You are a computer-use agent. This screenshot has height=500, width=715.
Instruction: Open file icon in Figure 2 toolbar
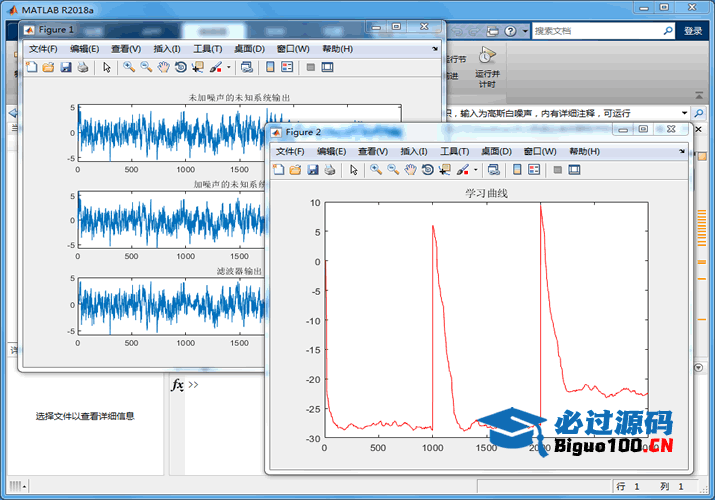point(295,170)
